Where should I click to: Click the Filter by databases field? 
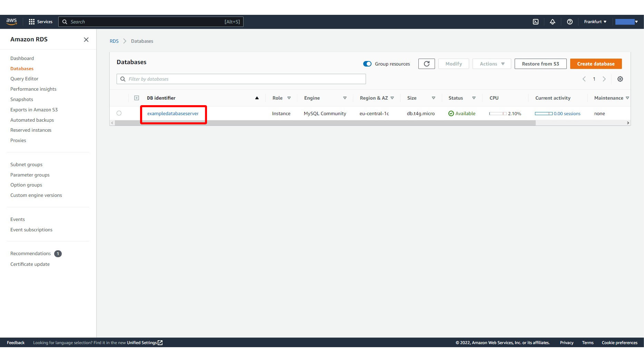[241, 79]
